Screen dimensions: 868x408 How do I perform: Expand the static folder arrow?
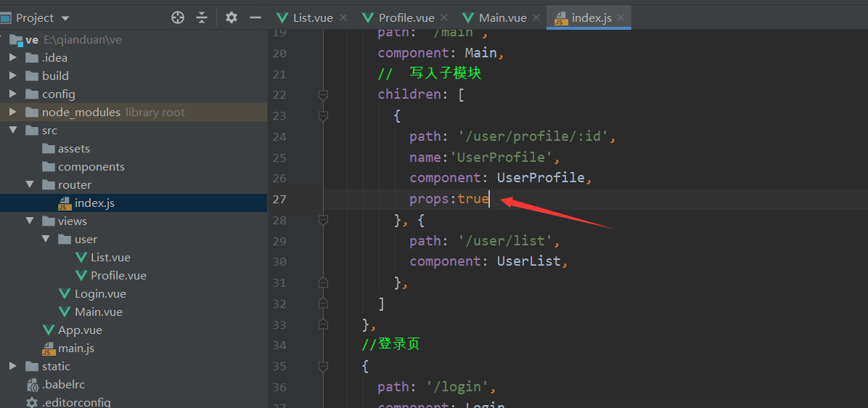point(13,367)
